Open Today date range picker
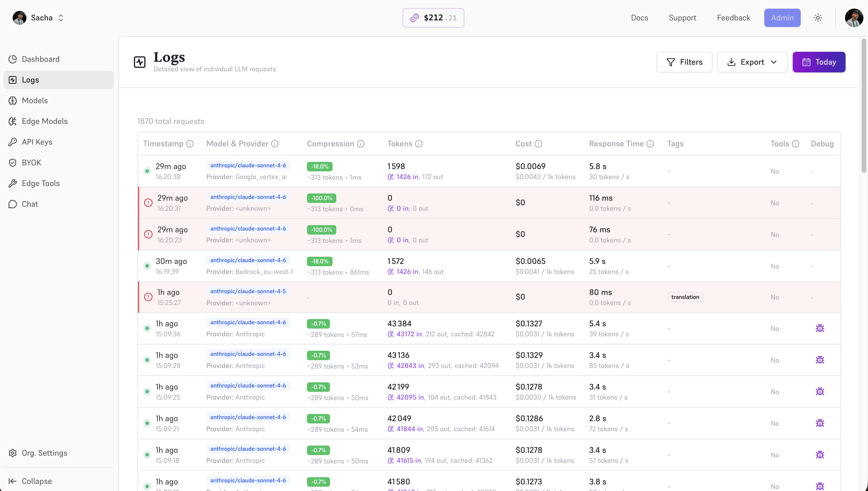Screen dimensions: 868x491 click(819, 62)
